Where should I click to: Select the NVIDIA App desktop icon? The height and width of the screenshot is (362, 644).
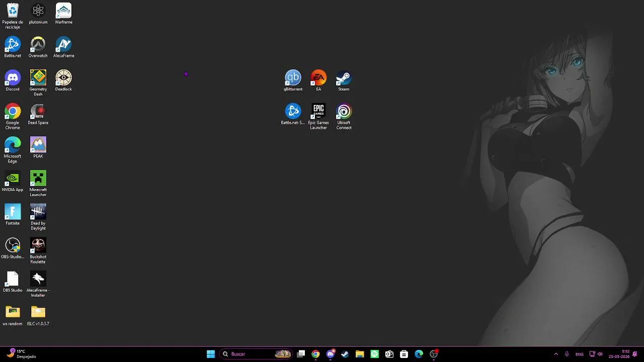(13, 182)
